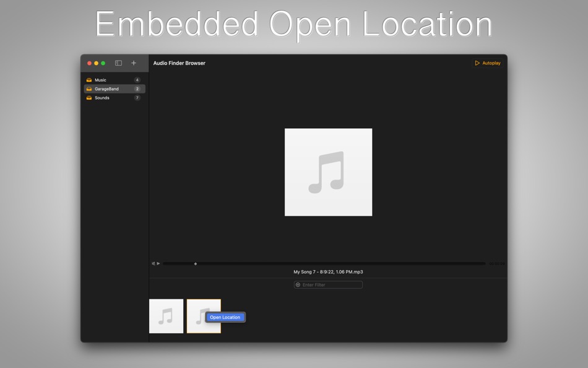Move the playhead marker on the scrubber
Screen dimensions: 588x368
point(195,263)
